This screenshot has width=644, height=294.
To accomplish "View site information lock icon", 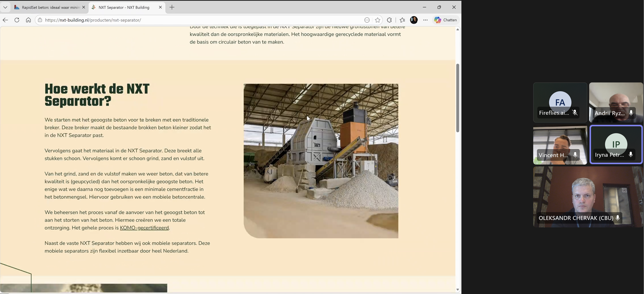I will pyautogui.click(x=40, y=20).
